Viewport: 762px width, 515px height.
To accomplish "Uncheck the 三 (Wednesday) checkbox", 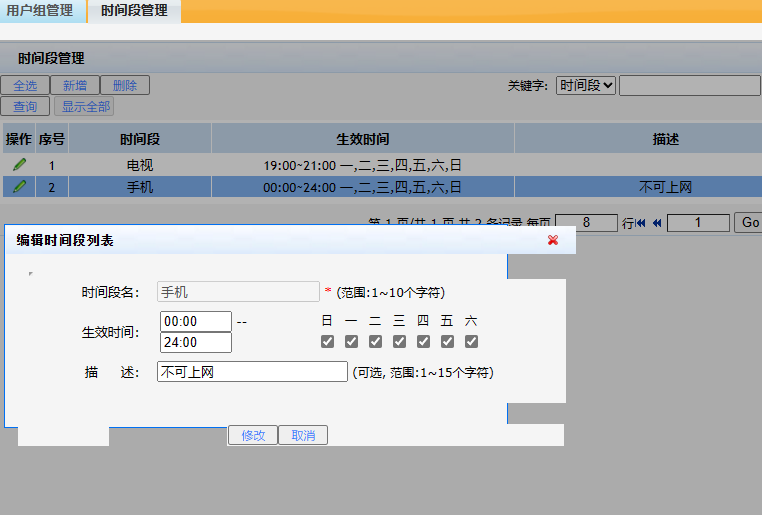I will (x=399, y=342).
